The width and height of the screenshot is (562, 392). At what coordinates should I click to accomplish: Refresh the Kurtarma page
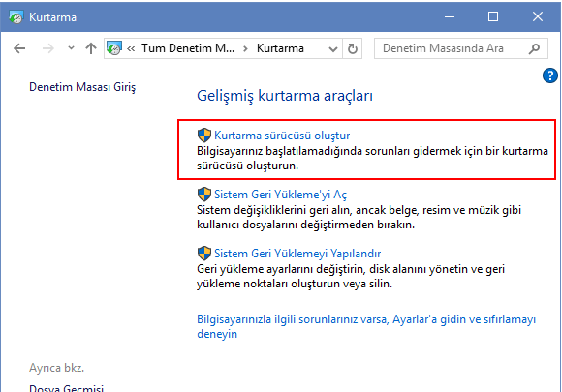click(x=353, y=48)
